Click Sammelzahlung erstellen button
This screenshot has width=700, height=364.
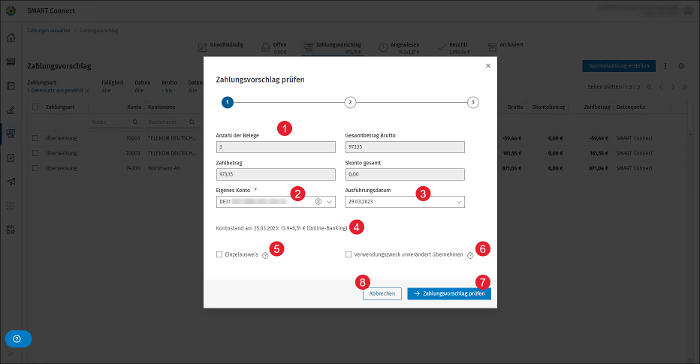point(619,66)
